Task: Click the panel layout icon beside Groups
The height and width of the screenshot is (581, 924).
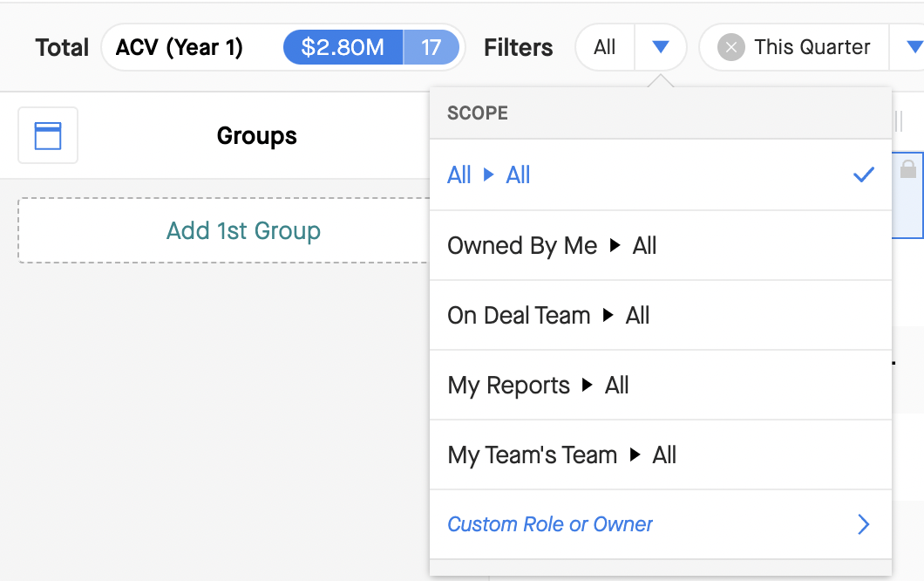Action: tap(48, 135)
